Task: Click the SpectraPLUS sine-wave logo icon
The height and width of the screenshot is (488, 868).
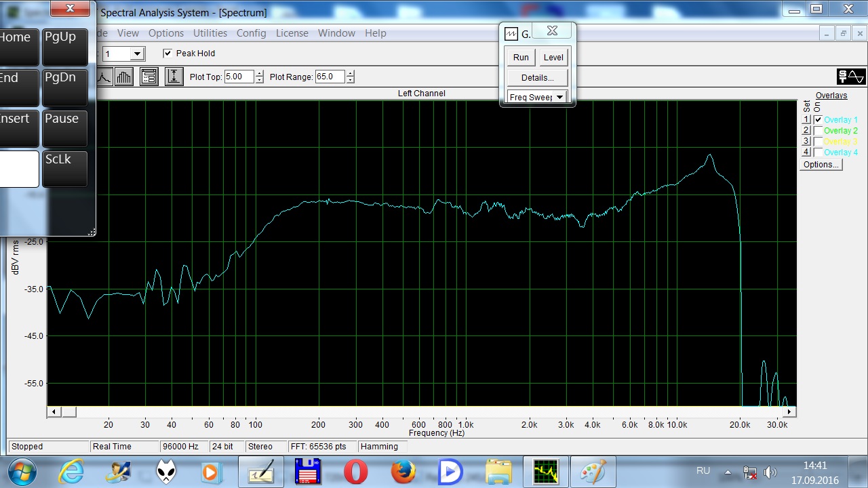Action: click(851, 77)
